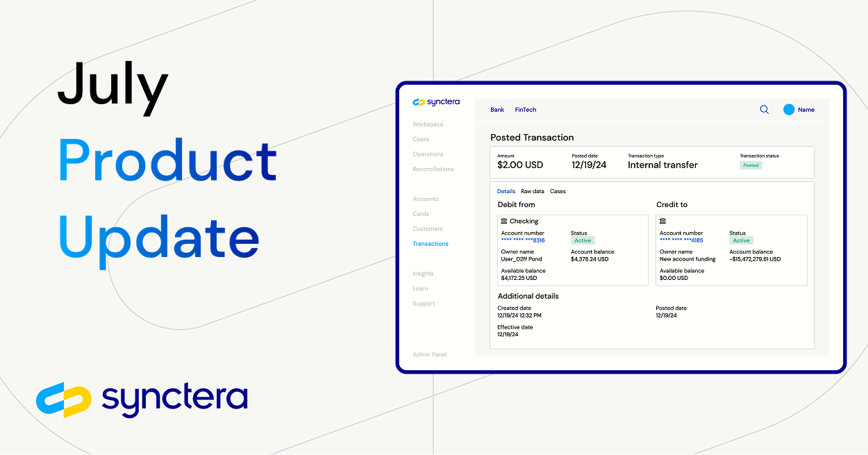Switch to the Bank tab

point(497,110)
